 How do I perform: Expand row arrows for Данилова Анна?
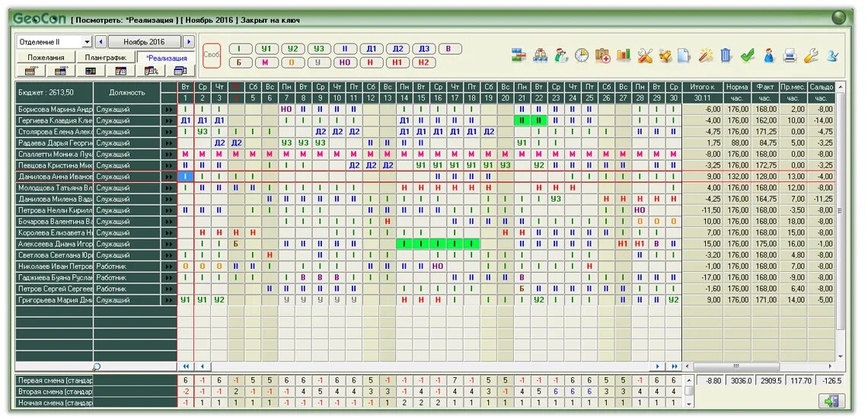coord(169,176)
